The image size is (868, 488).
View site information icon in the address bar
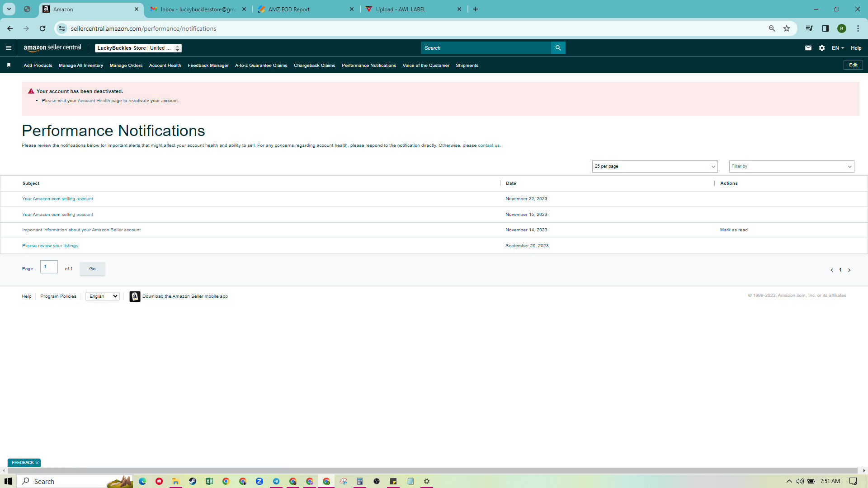62,28
